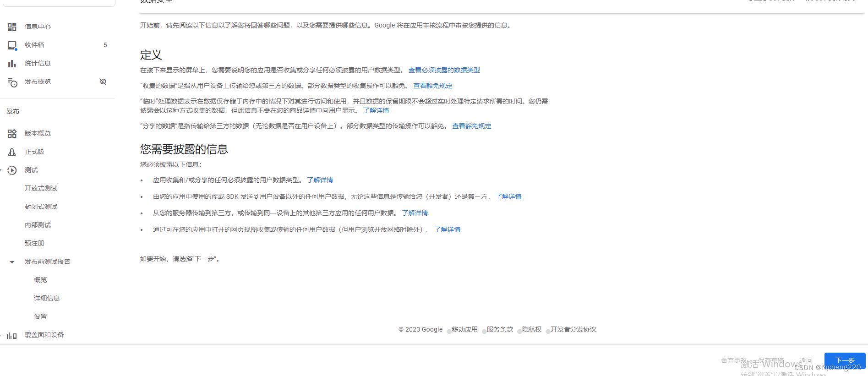
Task: Click the 查看必须披露的数据类型 link
Action: pos(444,70)
